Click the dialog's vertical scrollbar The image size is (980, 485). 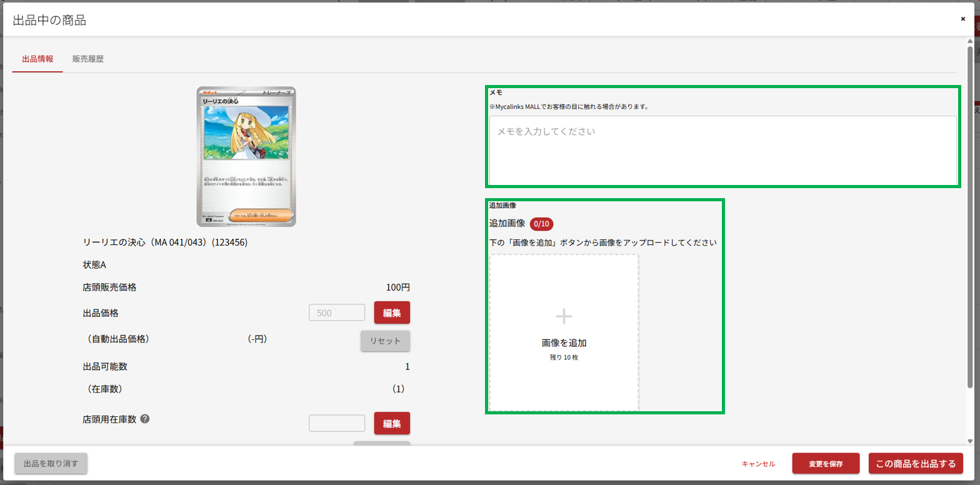click(x=969, y=212)
